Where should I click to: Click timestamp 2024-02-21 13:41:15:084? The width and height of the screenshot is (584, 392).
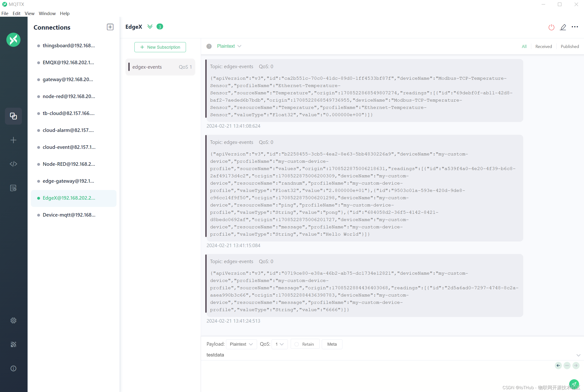pyautogui.click(x=233, y=245)
